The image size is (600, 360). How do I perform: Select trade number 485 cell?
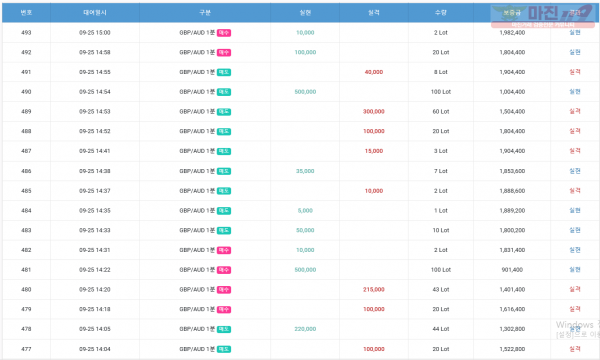(x=26, y=191)
